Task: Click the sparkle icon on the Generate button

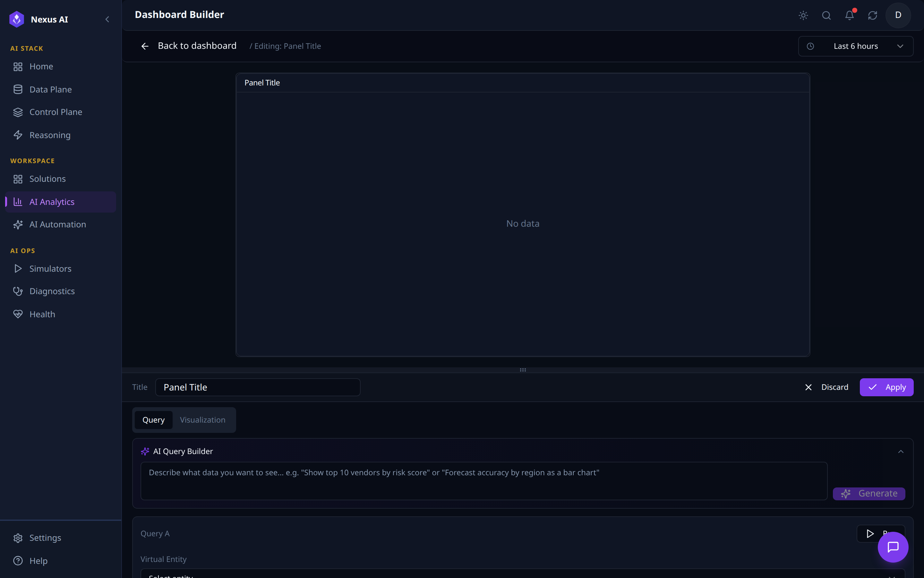Action: tap(845, 494)
